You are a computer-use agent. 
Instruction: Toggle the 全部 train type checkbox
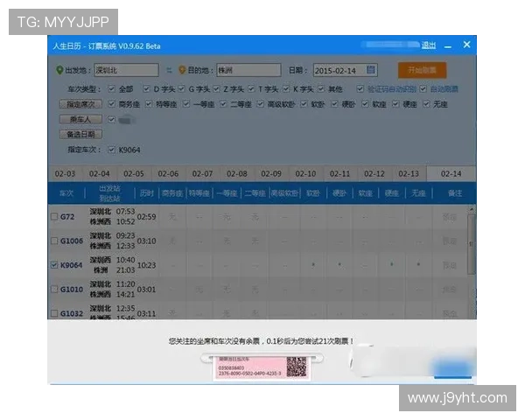pos(111,89)
